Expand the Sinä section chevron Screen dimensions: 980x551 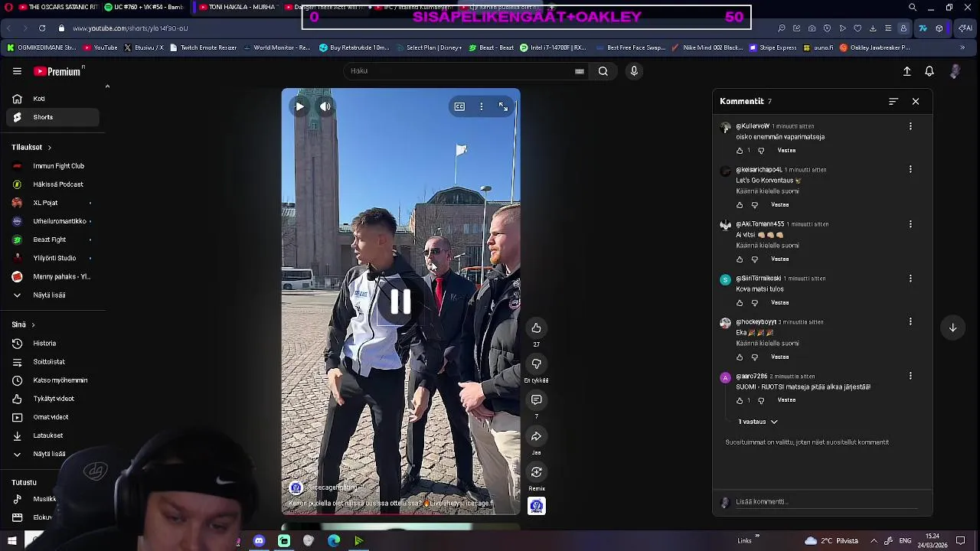33,325
